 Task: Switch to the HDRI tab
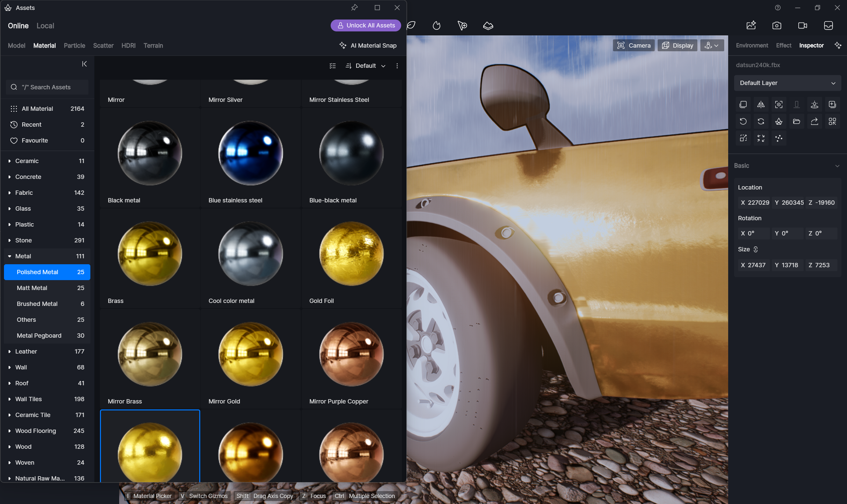click(x=128, y=46)
